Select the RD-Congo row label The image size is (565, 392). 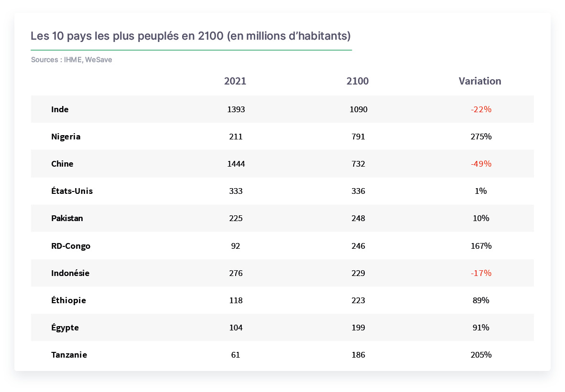click(71, 246)
